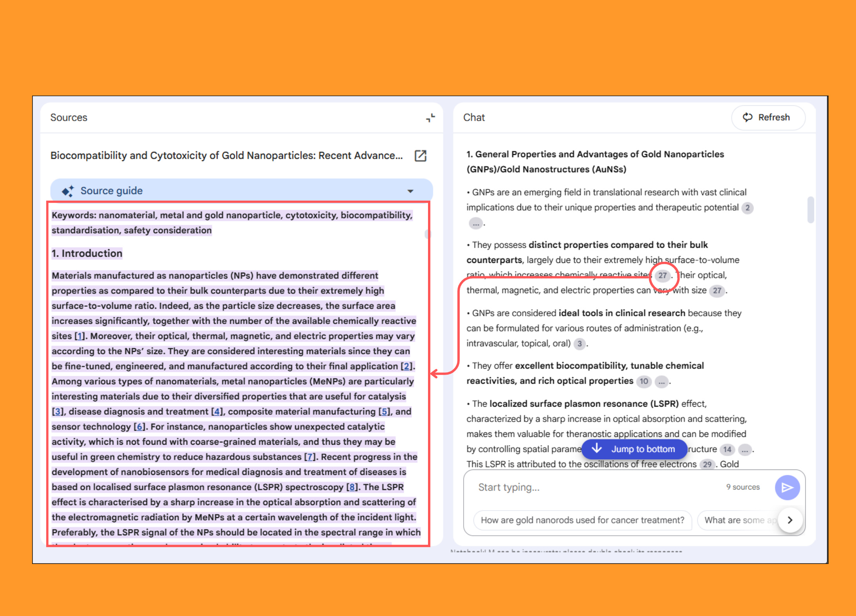Open citation 27 next to reactive sites
This screenshot has width=856, height=616.
point(663,275)
